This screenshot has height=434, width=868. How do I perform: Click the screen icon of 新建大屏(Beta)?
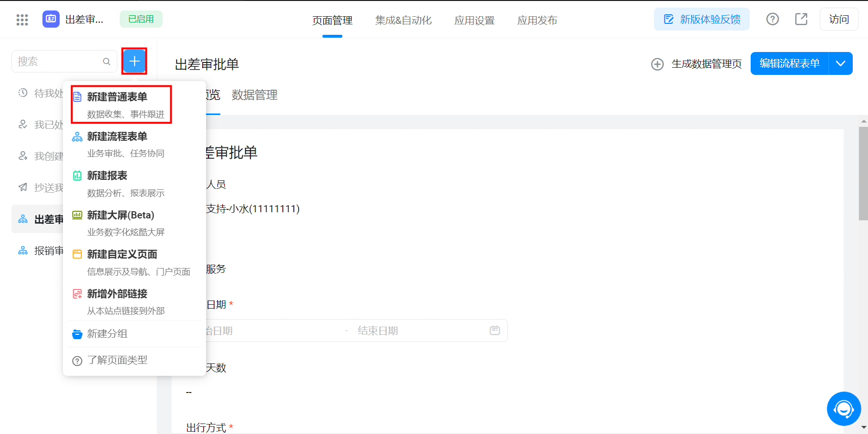(77, 215)
